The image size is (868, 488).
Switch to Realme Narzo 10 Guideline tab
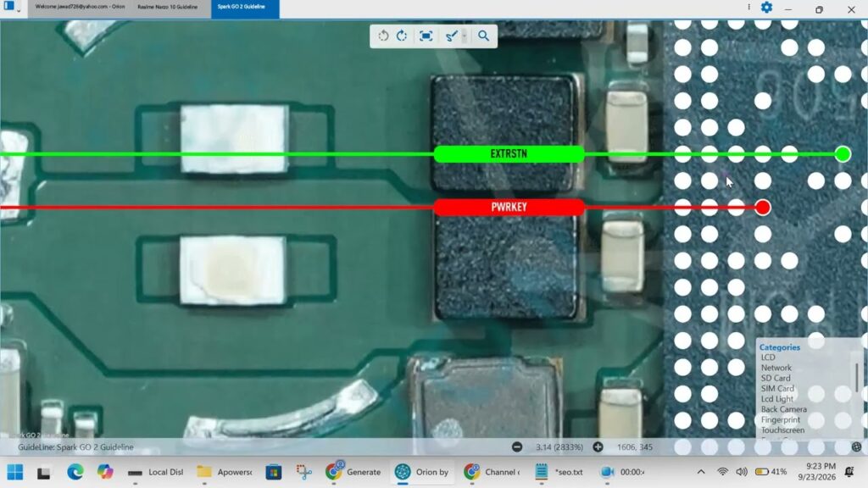pyautogui.click(x=167, y=7)
